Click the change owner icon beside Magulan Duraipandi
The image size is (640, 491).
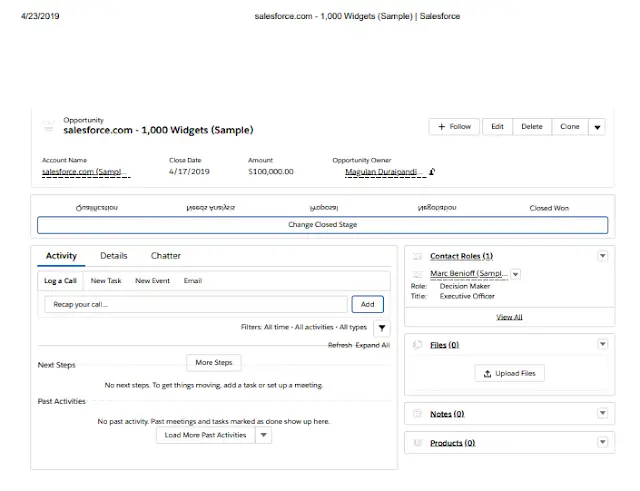click(x=432, y=172)
